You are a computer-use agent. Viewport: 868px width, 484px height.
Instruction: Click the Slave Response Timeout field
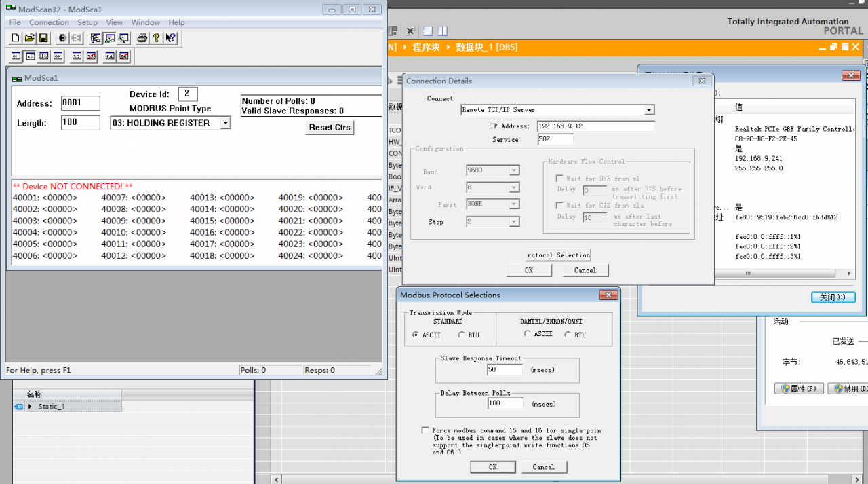click(505, 370)
